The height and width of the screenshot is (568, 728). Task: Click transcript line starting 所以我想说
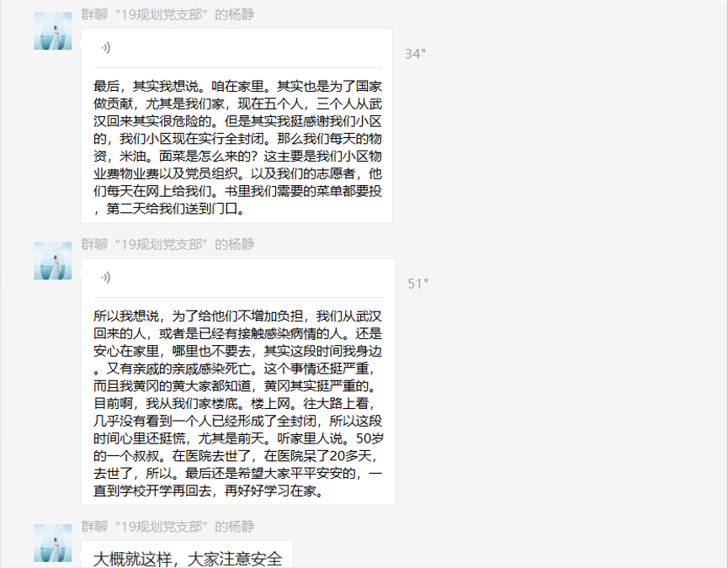click(x=237, y=316)
